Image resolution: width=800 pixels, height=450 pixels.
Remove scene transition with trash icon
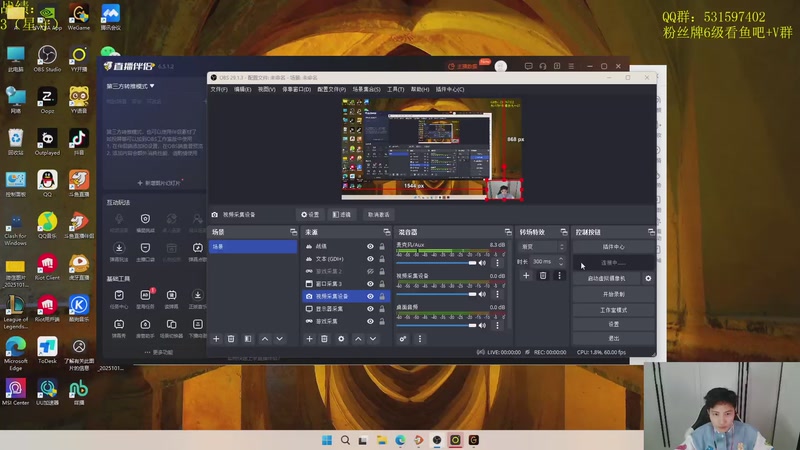click(x=543, y=276)
